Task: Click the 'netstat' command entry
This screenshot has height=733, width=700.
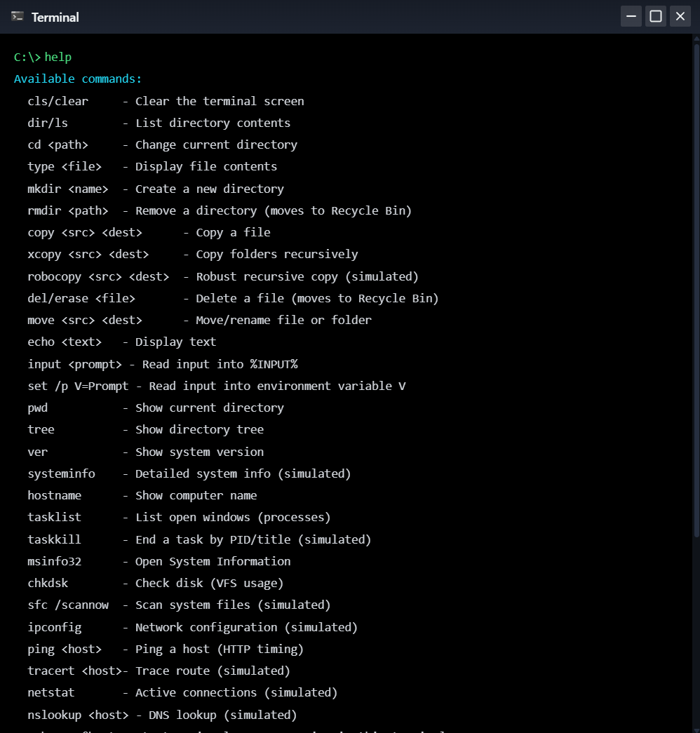Action: tap(51, 692)
